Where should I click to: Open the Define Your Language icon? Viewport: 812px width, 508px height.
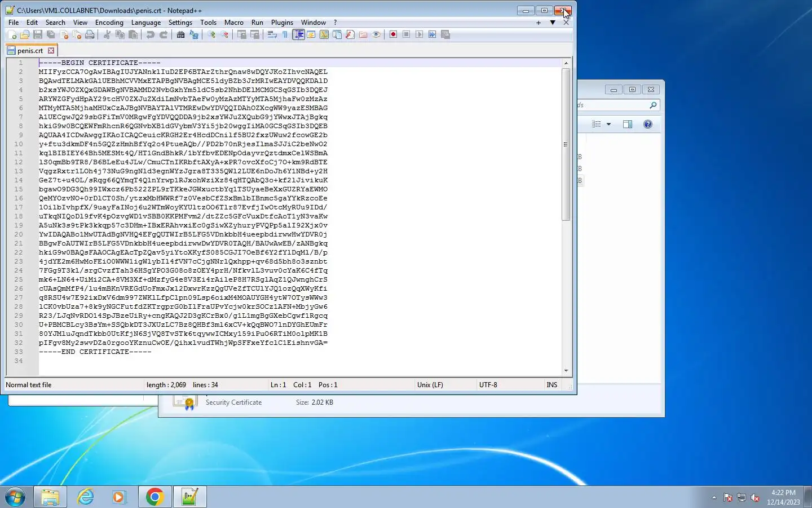(311, 34)
